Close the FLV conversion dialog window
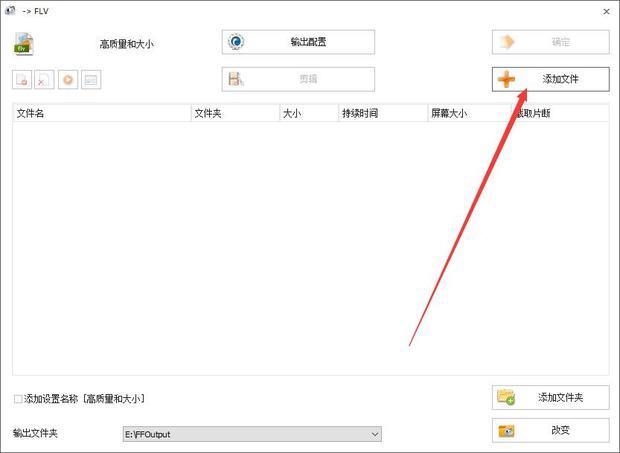This screenshot has height=453, width=620. 605,11
